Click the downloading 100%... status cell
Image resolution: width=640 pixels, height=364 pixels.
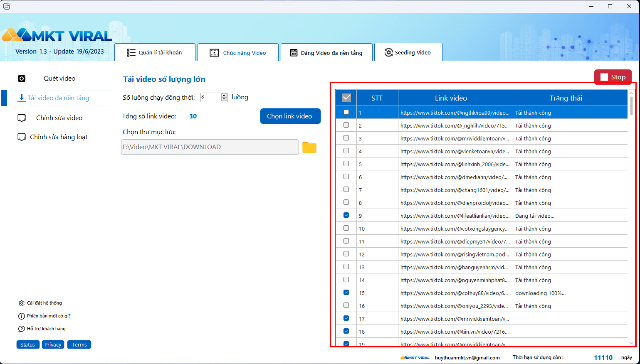click(x=570, y=293)
